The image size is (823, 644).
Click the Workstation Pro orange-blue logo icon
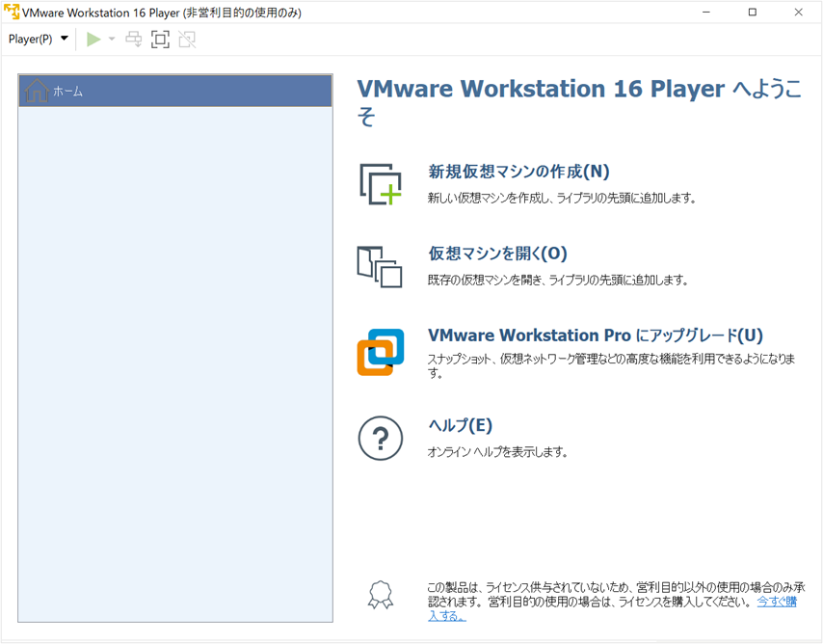point(381,352)
